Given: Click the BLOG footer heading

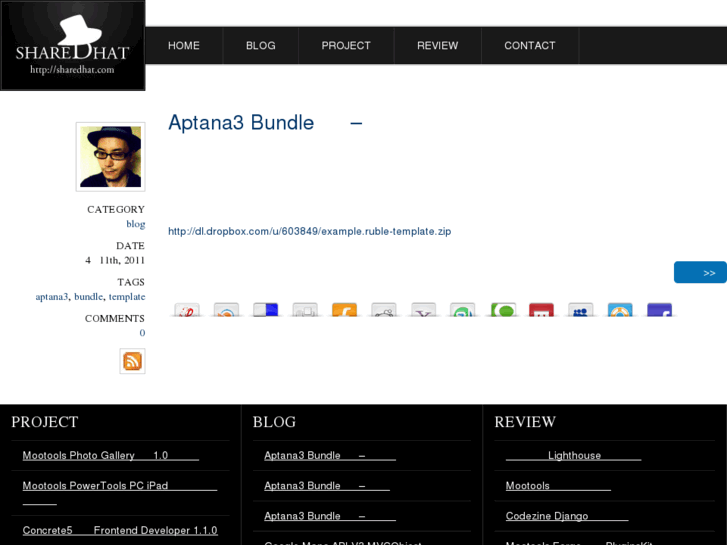Looking at the screenshot, I should (274, 422).
